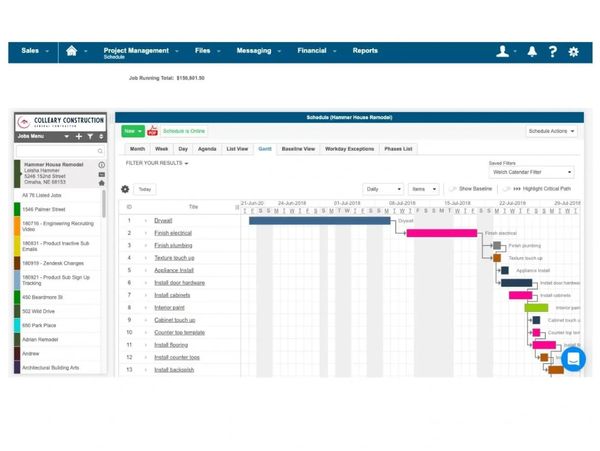Image resolution: width=600 pixels, height=451 pixels.
Task: Open settings gear in top navigation
Action: click(573, 52)
